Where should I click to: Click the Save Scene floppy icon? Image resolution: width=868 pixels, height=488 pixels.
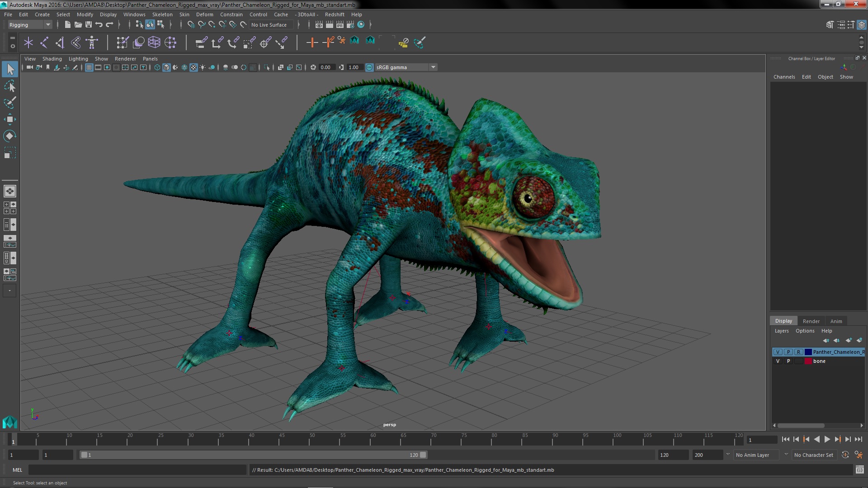[88, 25]
